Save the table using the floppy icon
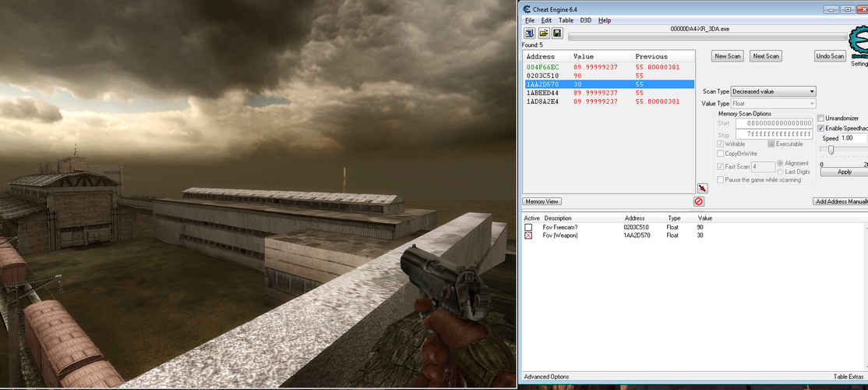 tap(557, 34)
